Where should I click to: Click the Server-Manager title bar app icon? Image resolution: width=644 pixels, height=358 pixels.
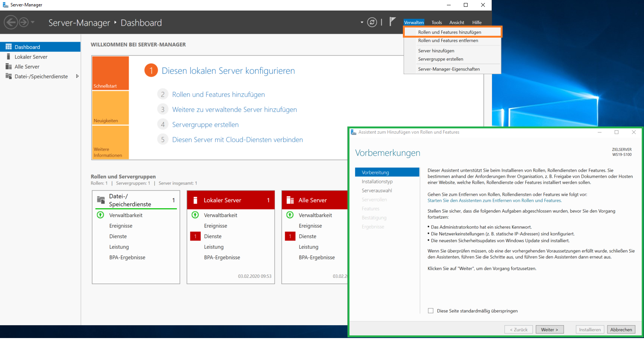click(6, 5)
